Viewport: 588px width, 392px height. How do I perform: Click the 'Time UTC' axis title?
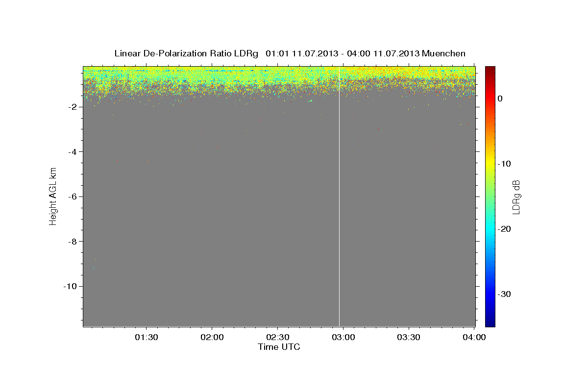279,347
